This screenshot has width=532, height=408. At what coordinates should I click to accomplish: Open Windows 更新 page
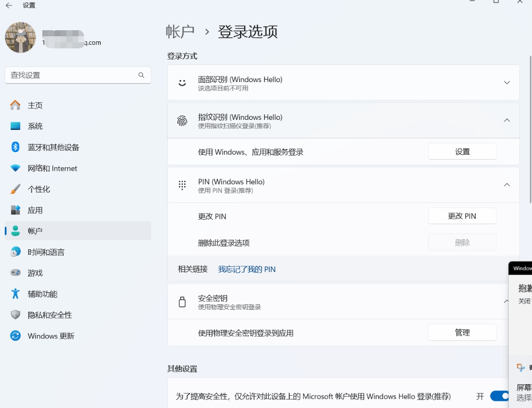pos(78,335)
